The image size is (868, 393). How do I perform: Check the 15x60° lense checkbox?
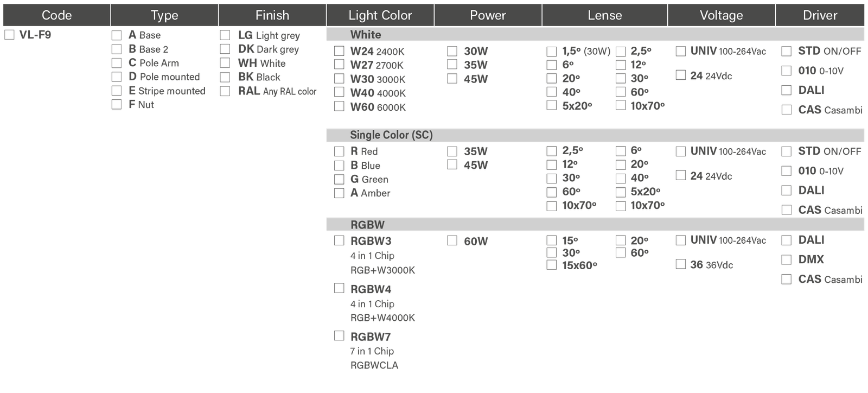(x=551, y=265)
